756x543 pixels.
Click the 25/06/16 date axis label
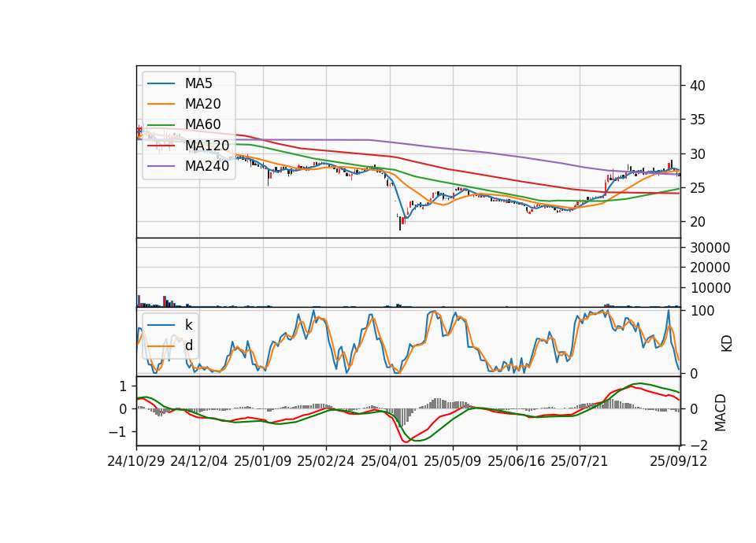517,461
